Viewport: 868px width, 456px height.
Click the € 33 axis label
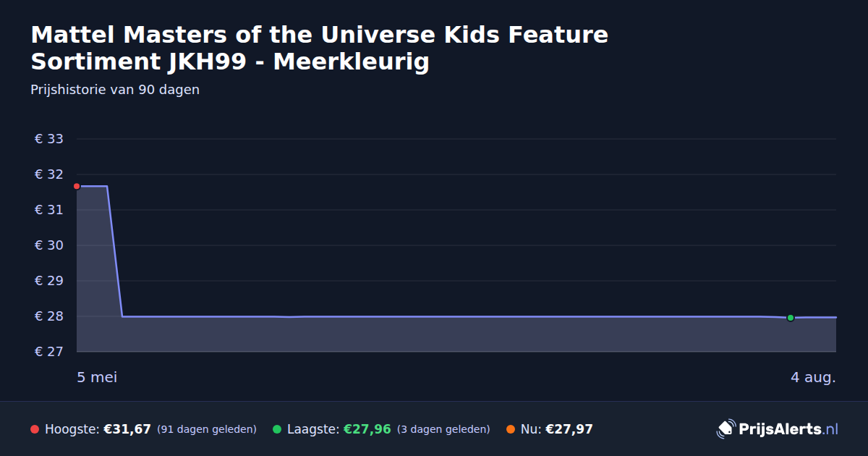click(x=49, y=139)
